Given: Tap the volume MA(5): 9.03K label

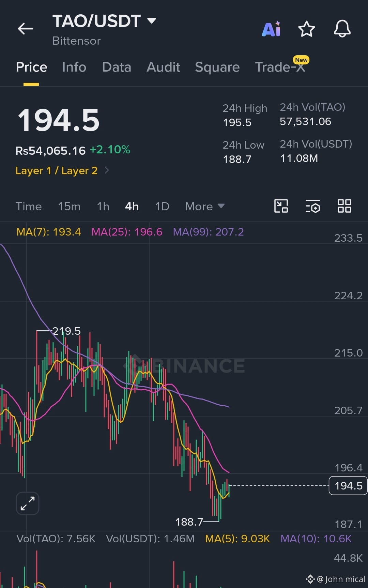Looking at the screenshot, I should [x=237, y=539].
